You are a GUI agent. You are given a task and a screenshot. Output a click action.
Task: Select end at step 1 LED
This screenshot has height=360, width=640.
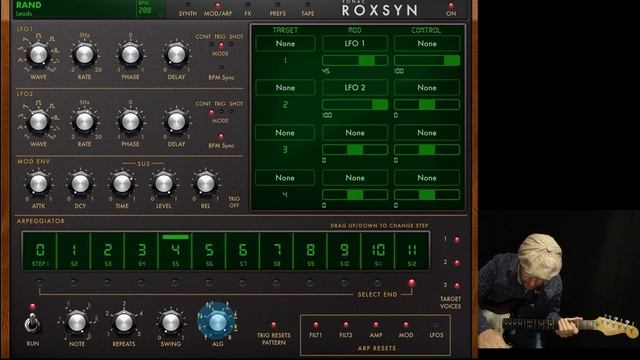(x=40, y=282)
